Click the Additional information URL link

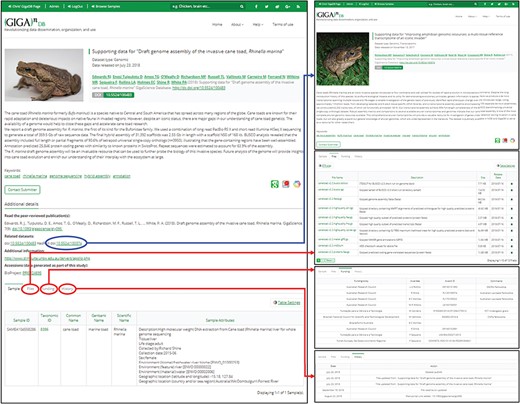tap(47, 259)
